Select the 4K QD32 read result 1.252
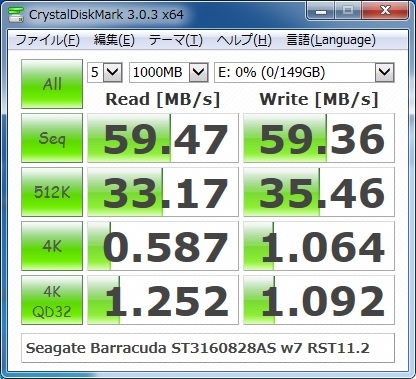This screenshot has width=416, height=379. (x=163, y=300)
